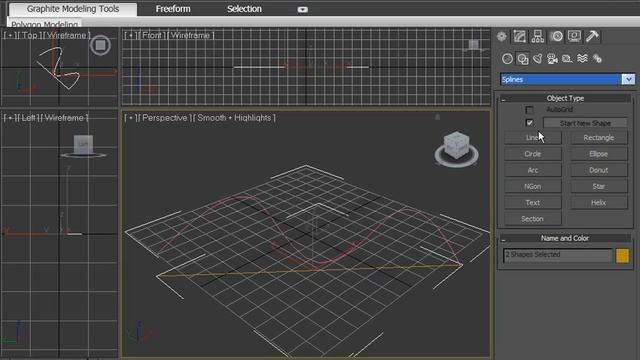640x360 pixels.
Task: Open the Front viewport [+] menu
Action: point(131,36)
